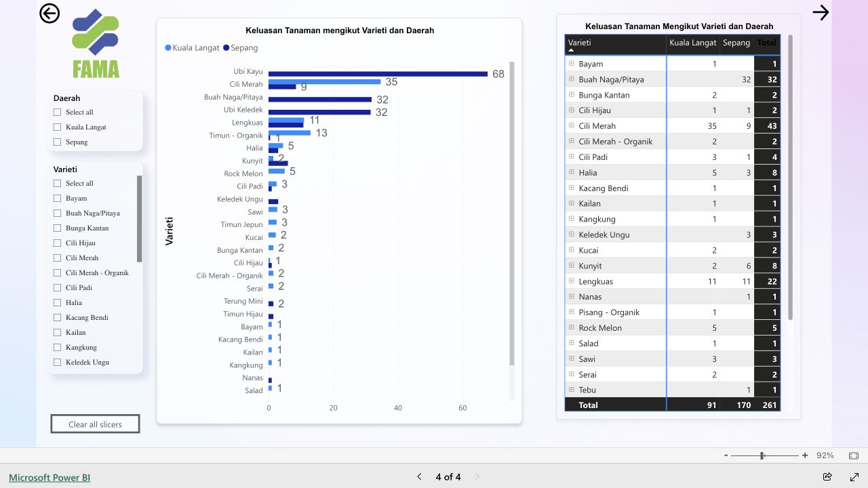Expand the Buah Naga/Pitaya table row

tap(572, 79)
